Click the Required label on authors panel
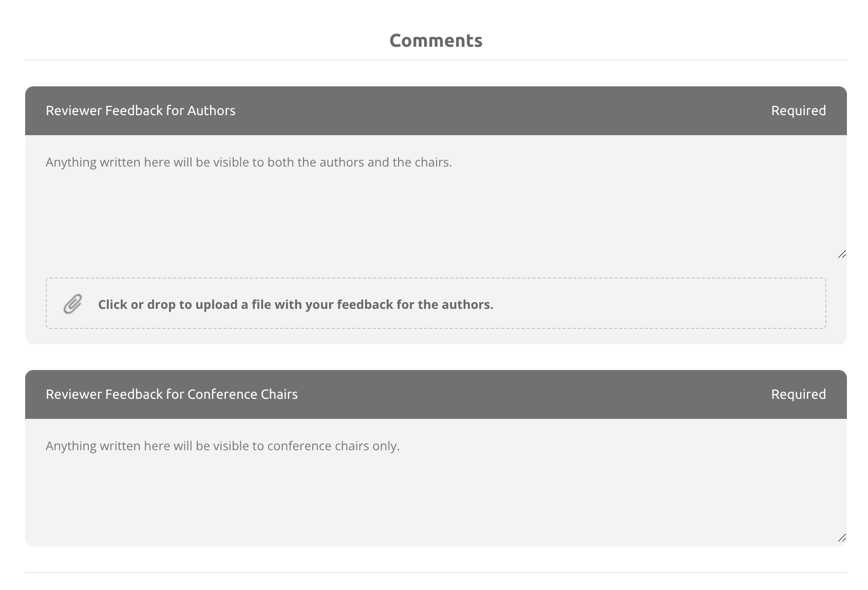Screen dimensions: 868x590 pos(798,110)
